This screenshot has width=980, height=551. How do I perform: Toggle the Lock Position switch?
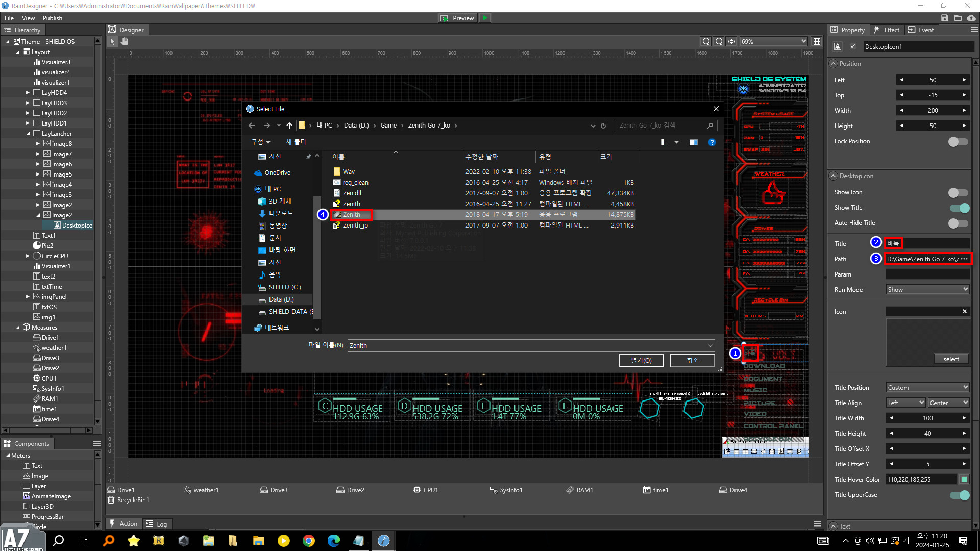tap(958, 141)
